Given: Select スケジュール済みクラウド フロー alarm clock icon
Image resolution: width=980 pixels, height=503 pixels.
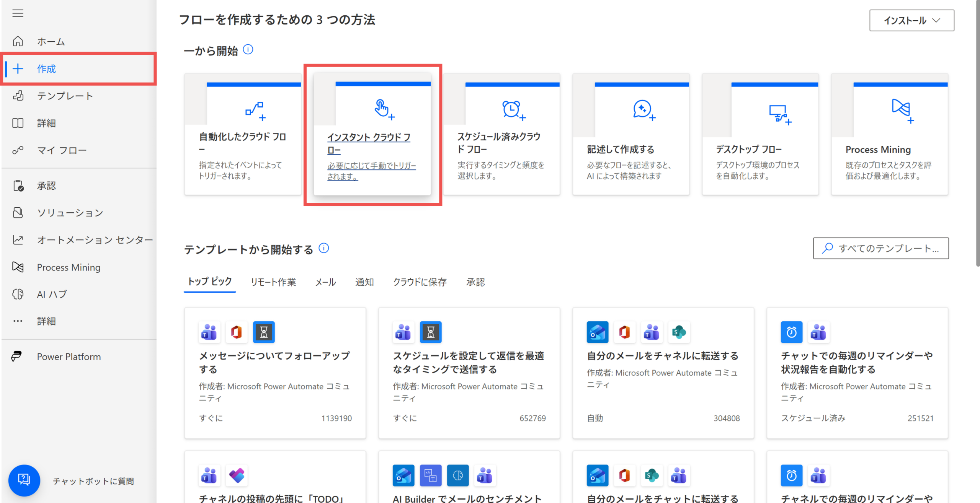Looking at the screenshot, I should click(x=514, y=111).
